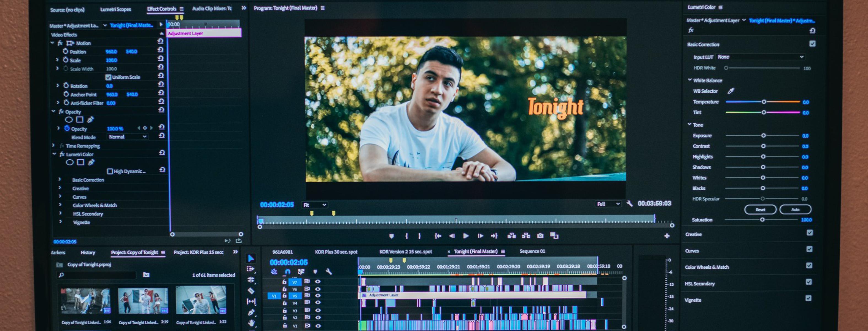Viewport: 868px width, 331px height.
Task: Open Sequence 01 tab
Action: 532,251
